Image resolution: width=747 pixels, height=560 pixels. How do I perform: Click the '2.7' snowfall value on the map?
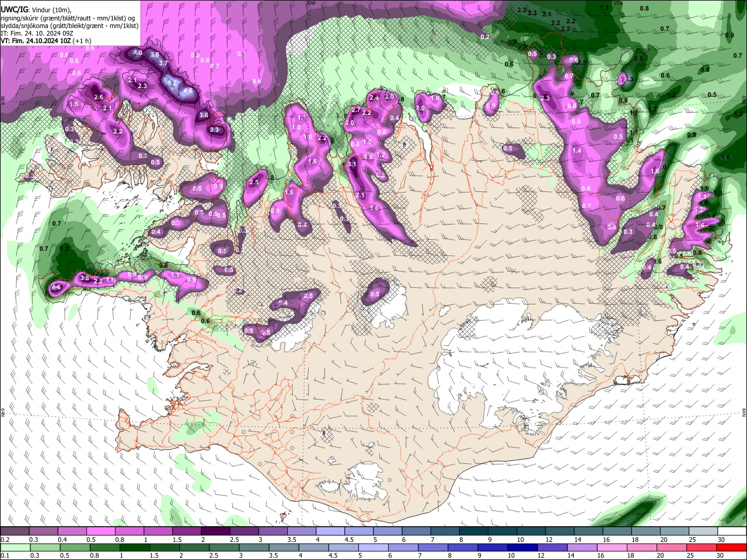[x=357, y=110]
